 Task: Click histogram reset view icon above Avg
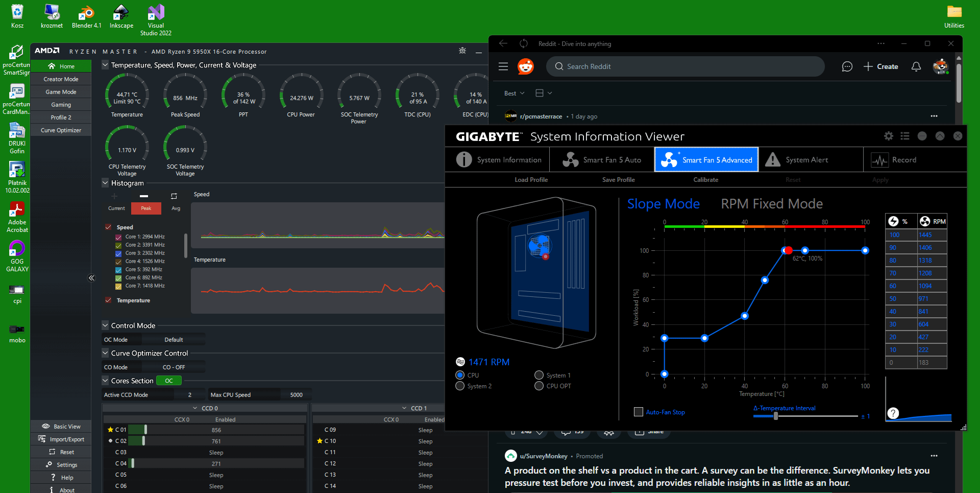pos(174,196)
